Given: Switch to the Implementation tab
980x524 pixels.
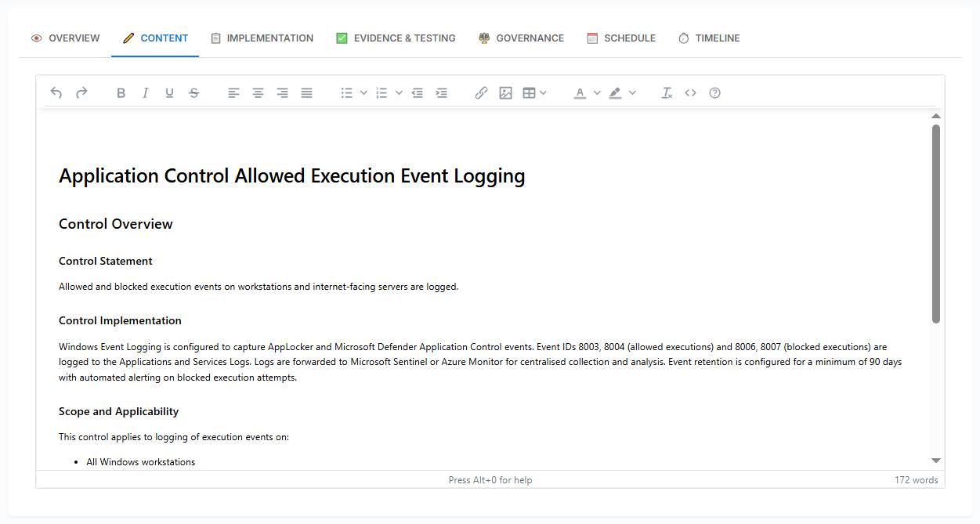Looking at the screenshot, I should (262, 38).
